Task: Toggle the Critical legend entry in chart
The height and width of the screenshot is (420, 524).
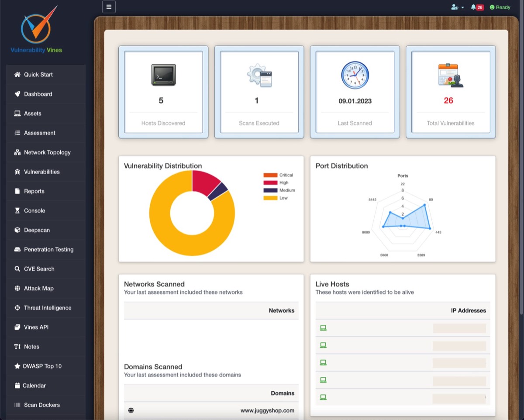Action: 278,175
